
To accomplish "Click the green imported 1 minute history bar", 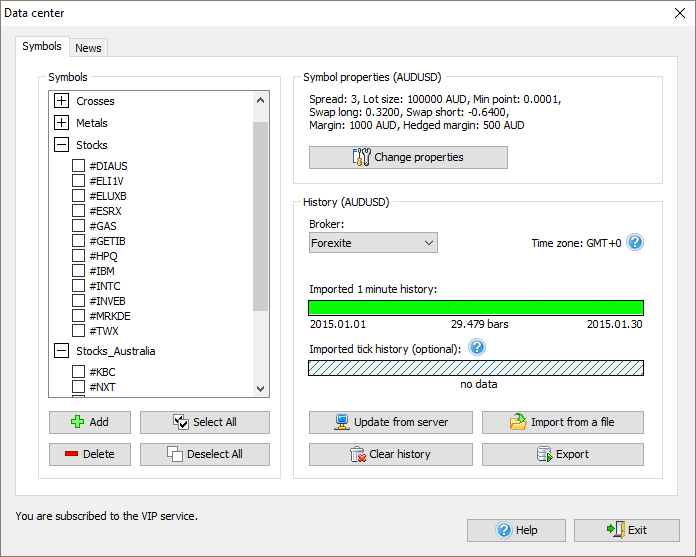I will coord(475,308).
